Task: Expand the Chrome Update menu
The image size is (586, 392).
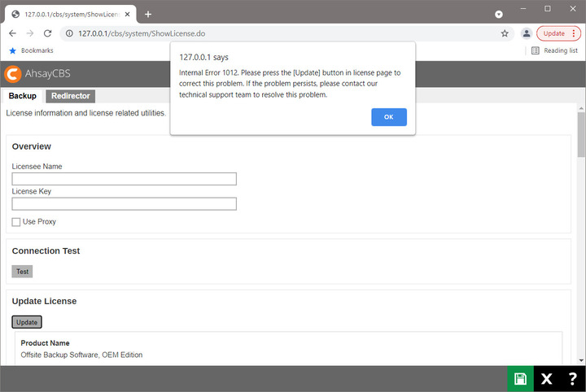Action: pyautogui.click(x=558, y=33)
